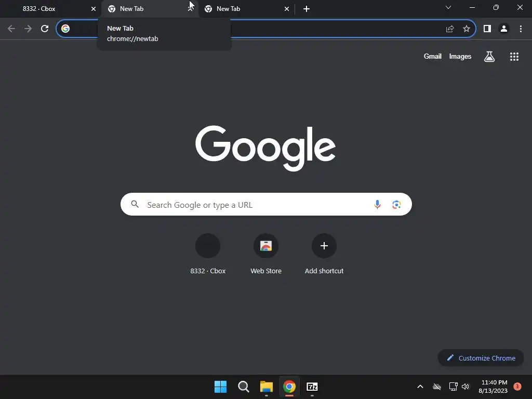Search by image with Google Lens
This screenshot has width=532, height=399.
pyautogui.click(x=396, y=205)
